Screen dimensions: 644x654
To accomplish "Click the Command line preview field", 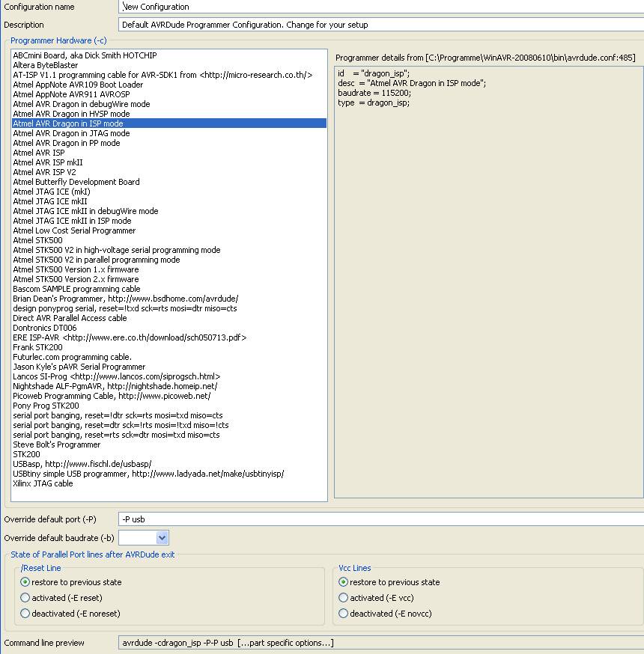I will 381,643.
